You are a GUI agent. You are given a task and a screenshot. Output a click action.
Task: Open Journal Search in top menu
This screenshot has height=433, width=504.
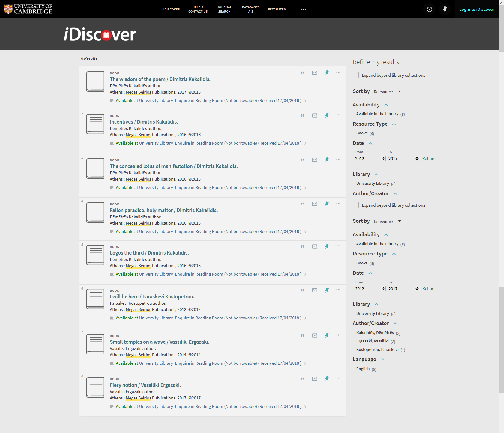224,9
